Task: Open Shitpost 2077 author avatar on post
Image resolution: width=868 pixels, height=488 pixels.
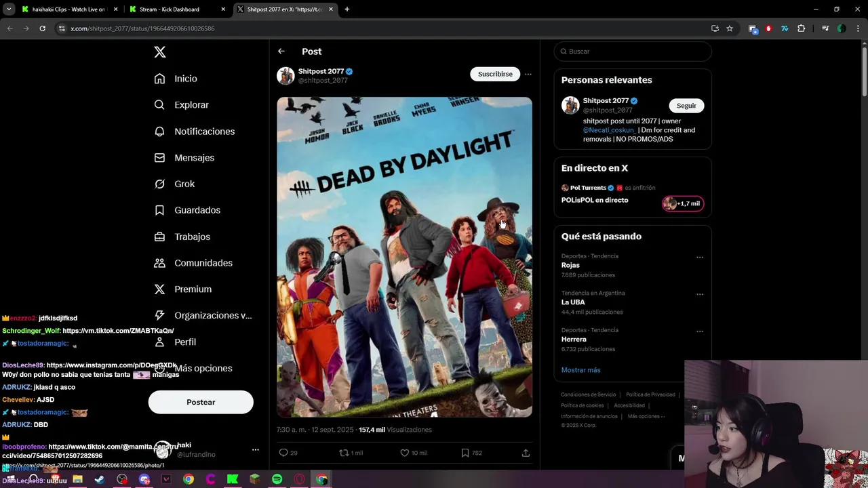Action: 285,75
